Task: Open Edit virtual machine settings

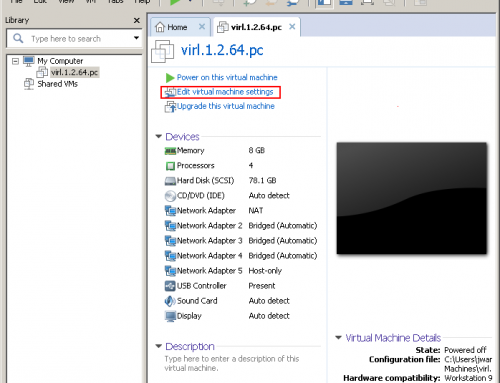Action: [x=225, y=92]
